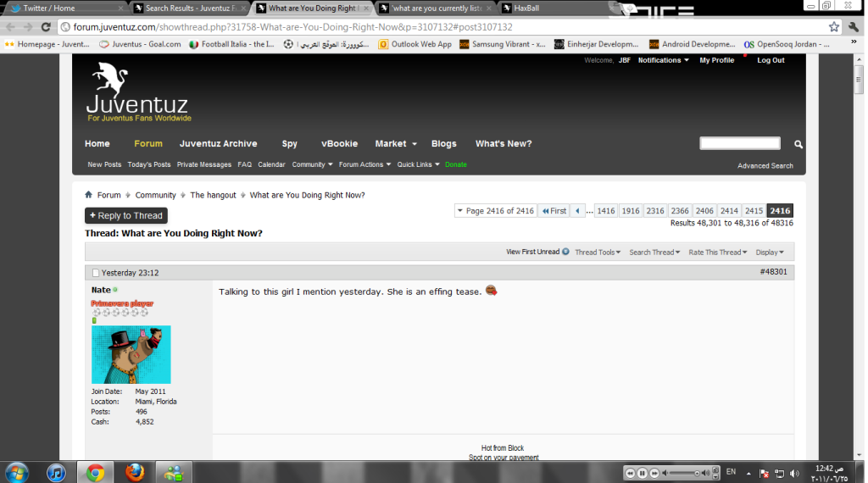Expand the Display dropdown

(770, 253)
